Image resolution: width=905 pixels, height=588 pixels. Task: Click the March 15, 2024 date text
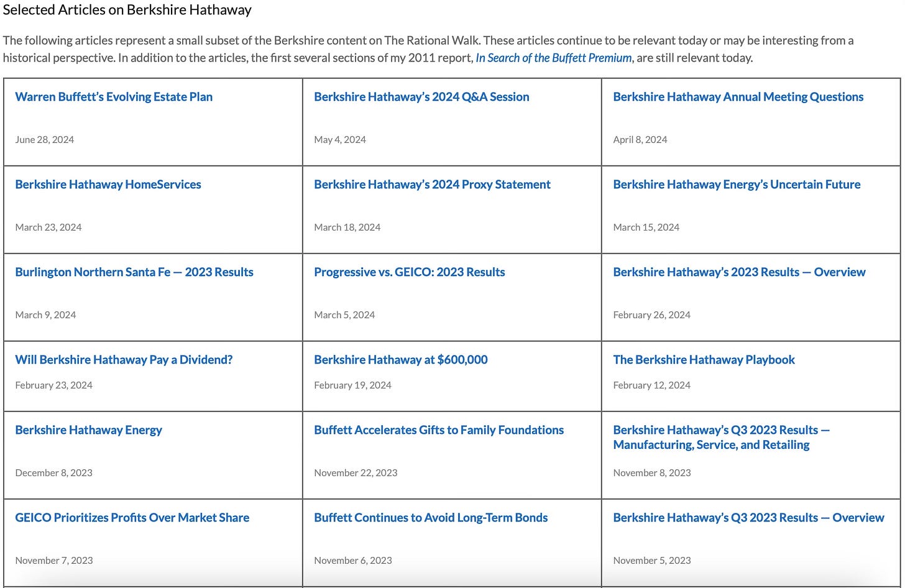click(646, 227)
